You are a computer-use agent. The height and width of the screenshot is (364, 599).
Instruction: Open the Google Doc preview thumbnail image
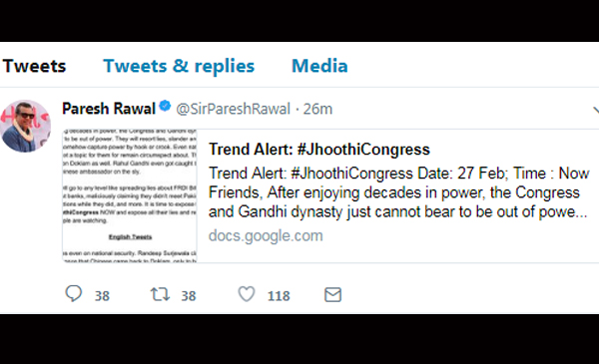pos(130,195)
